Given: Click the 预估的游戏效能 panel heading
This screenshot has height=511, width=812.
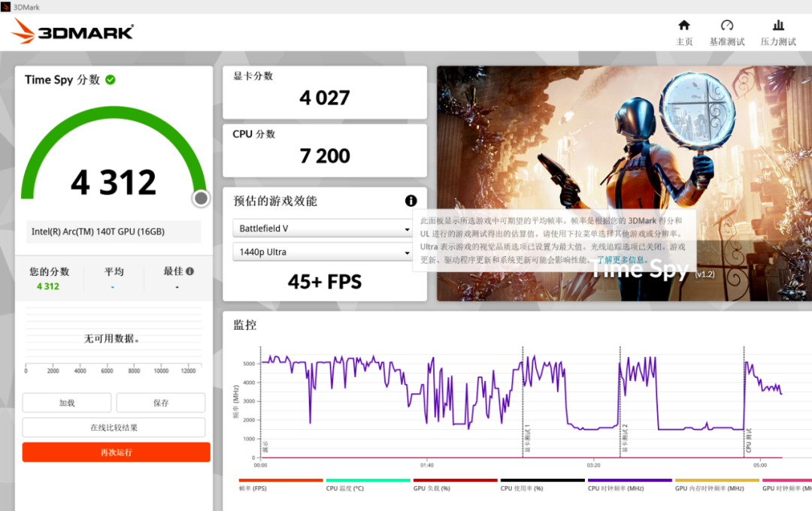Looking at the screenshot, I should (x=275, y=201).
